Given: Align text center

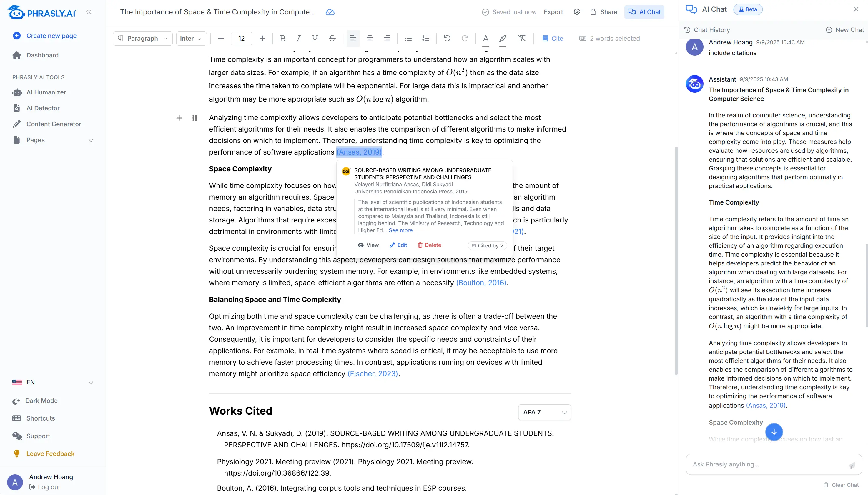Looking at the screenshot, I should click(370, 39).
